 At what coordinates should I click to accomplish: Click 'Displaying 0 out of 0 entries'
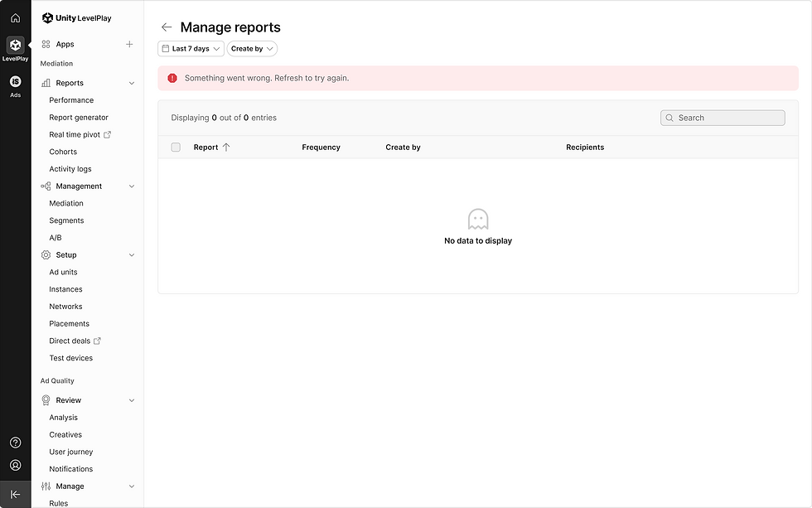(224, 118)
